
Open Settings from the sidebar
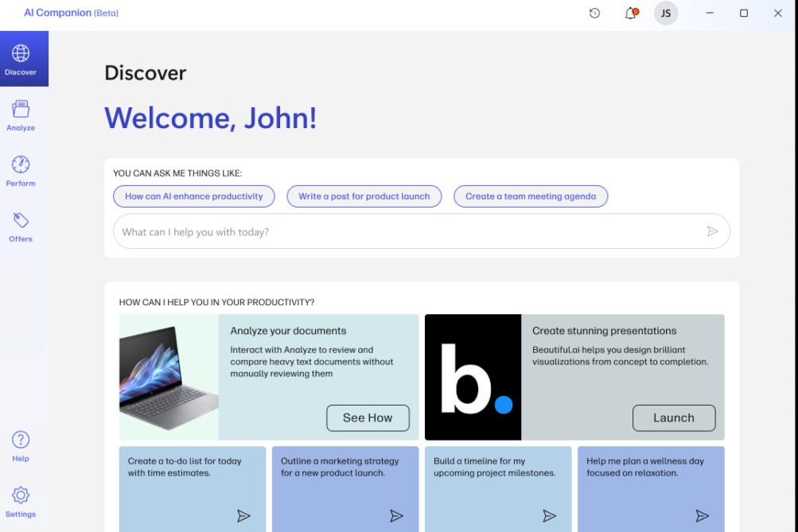tap(21, 502)
